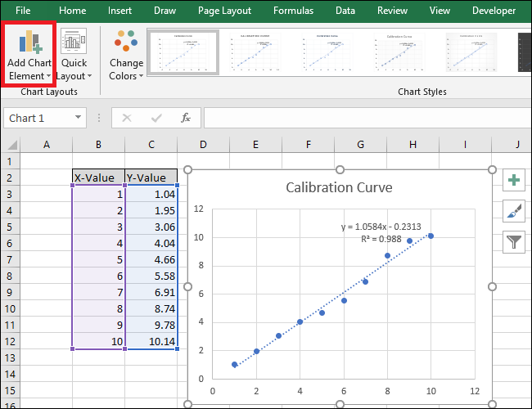The image size is (532, 409).
Task: Click the Chart Elements plus button
Action: pyautogui.click(x=514, y=181)
